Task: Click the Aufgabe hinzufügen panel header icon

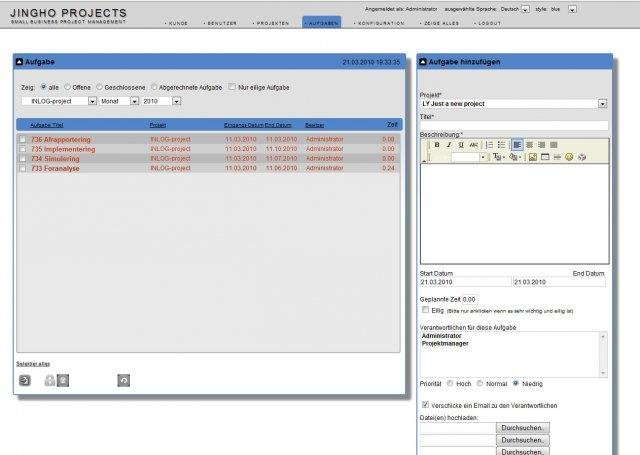Action: point(423,62)
